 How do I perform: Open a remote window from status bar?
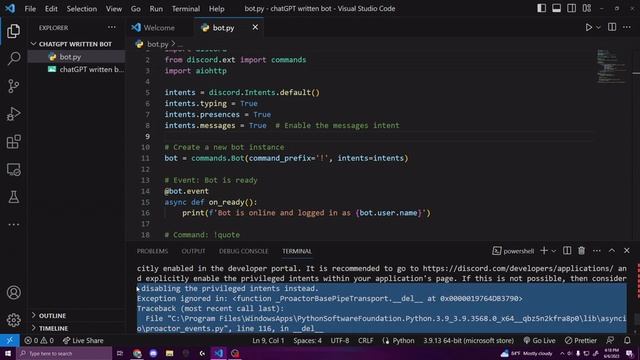(9, 340)
